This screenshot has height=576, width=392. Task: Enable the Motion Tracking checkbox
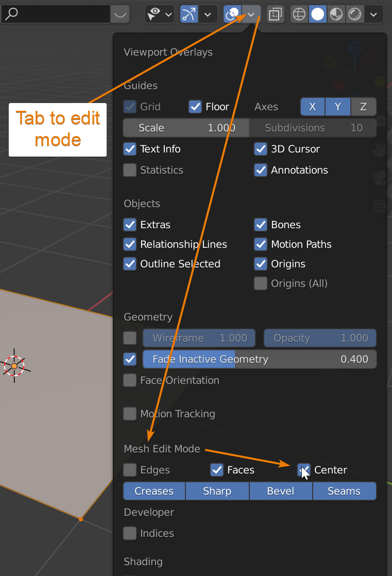tap(130, 414)
